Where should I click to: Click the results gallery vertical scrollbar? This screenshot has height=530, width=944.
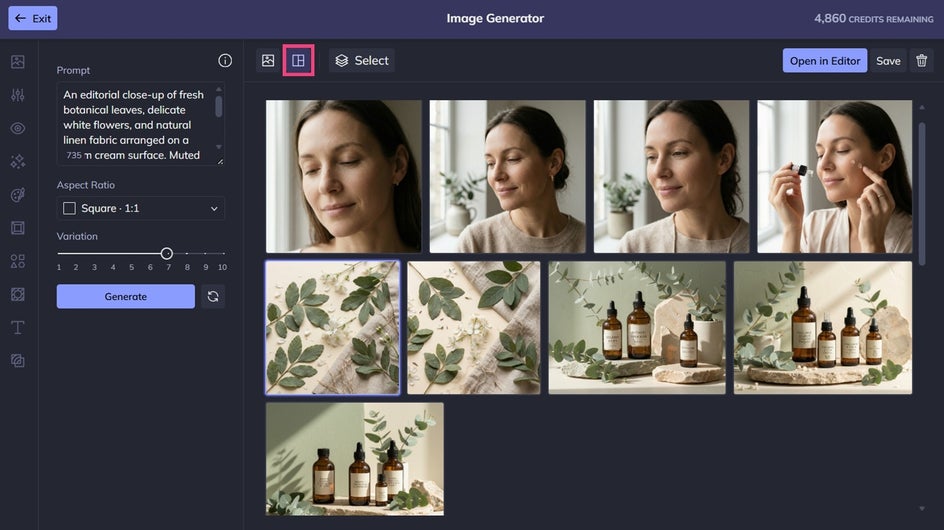point(922,193)
